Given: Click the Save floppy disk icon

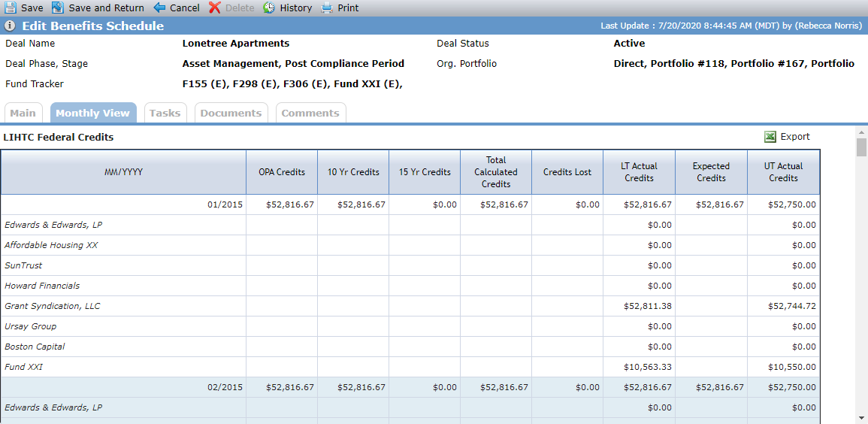Looking at the screenshot, I should (11, 8).
